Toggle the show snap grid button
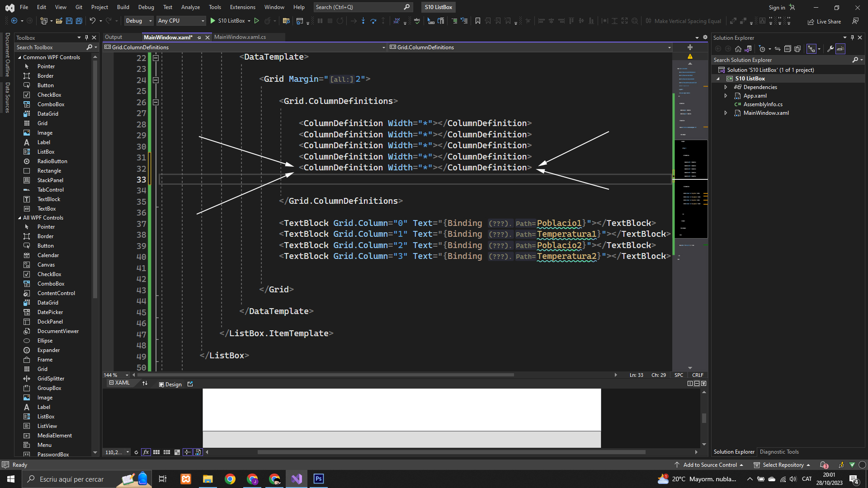 coord(156,452)
